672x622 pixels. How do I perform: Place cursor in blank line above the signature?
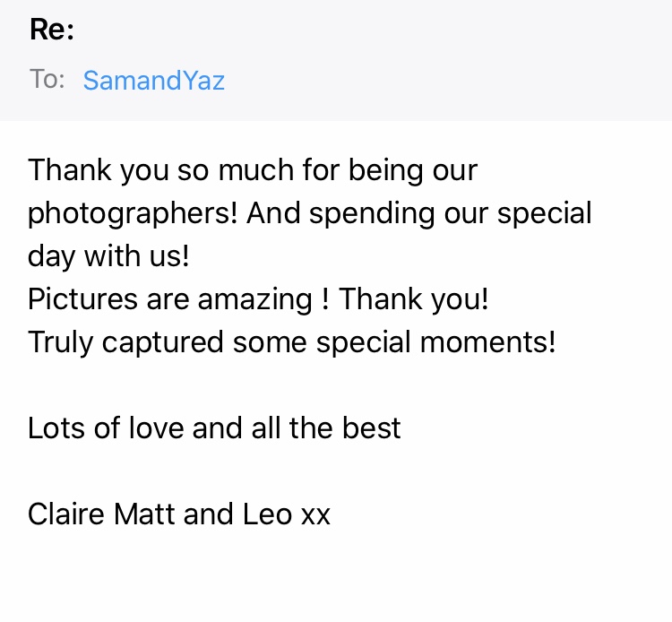pyautogui.click(x=336, y=471)
